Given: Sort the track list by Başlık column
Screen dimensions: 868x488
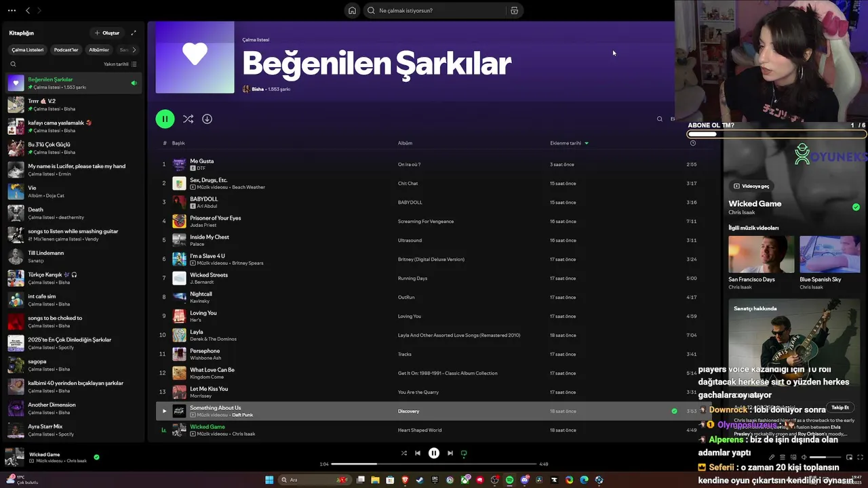Looking at the screenshot, I should click(x=178, y=143).
